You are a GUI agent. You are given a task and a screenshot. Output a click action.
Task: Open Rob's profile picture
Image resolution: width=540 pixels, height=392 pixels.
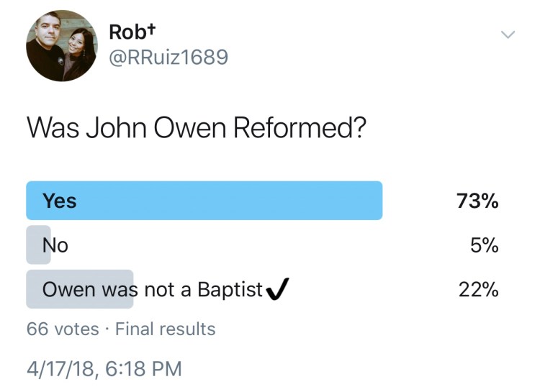[61, 46]
